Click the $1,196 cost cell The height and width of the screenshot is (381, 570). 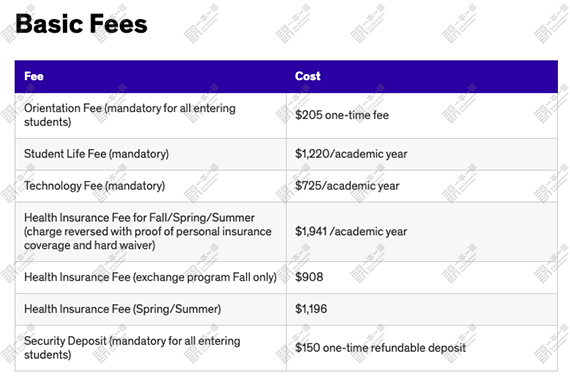click(311, 309)
